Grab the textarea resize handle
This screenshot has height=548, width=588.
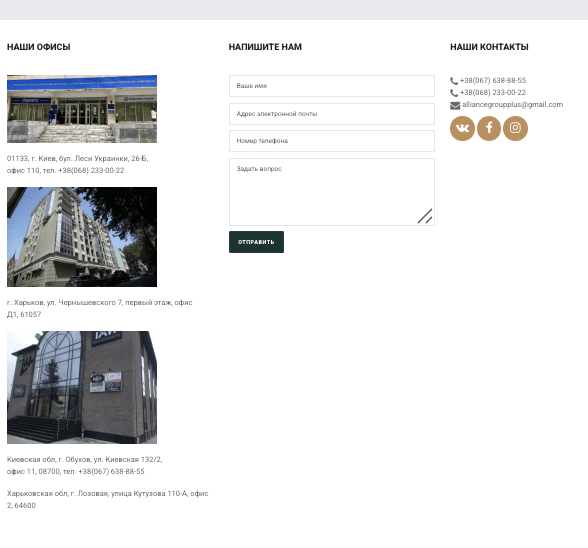[x=425, y=216]
